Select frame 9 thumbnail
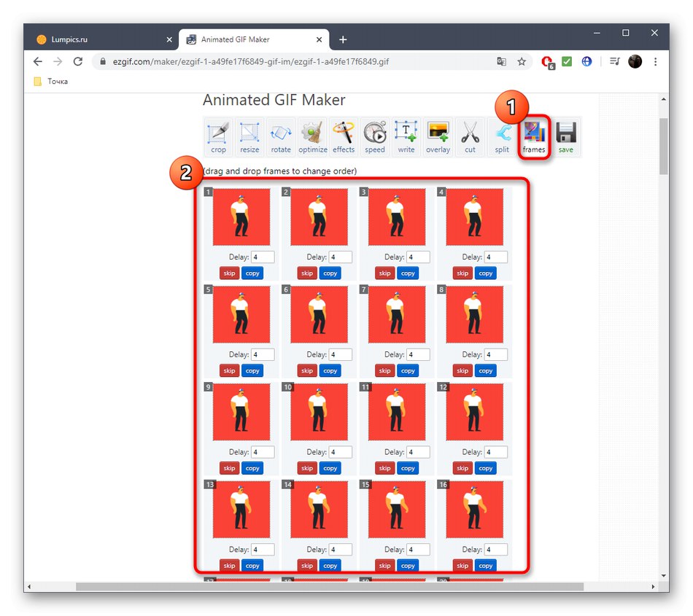Viewport: 693px width, 616px height. pos(241,412)
